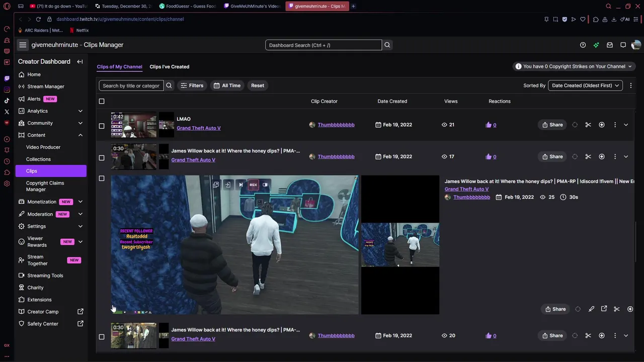Click the X icon in Opera sidebar
Viewport: 644px width, 362px height.
click(7, 112)
